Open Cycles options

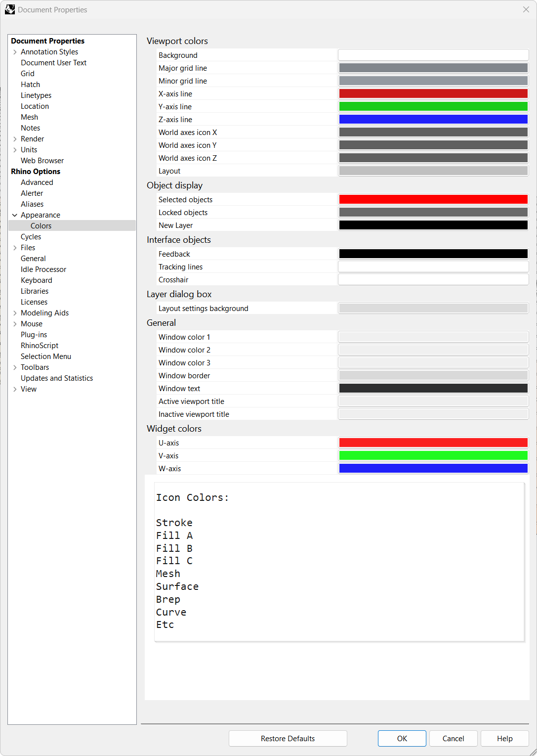coord(31,237)
